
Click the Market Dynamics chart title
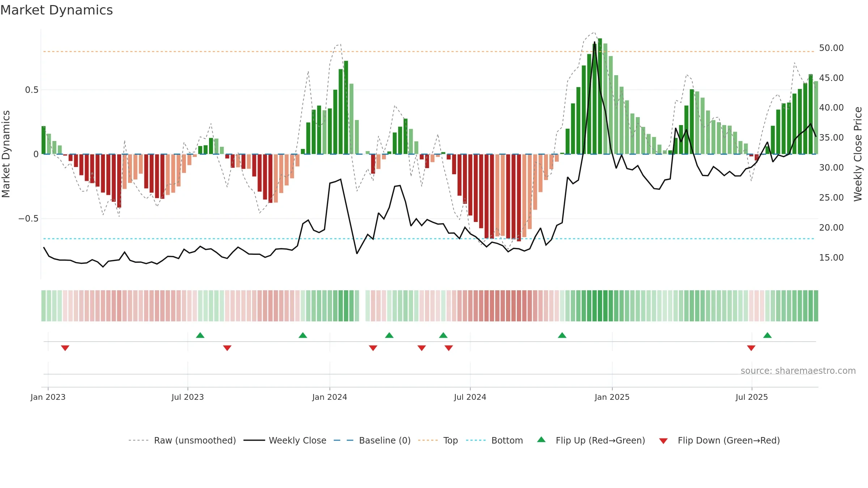click(x=56, y=10)
